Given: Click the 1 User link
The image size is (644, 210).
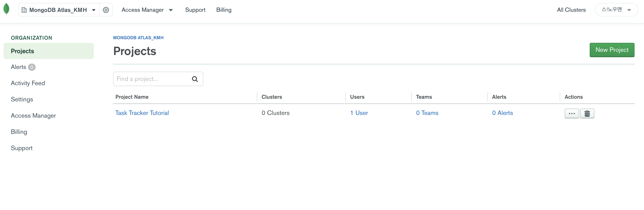Looking at the screenshot, I should (359, 113).
